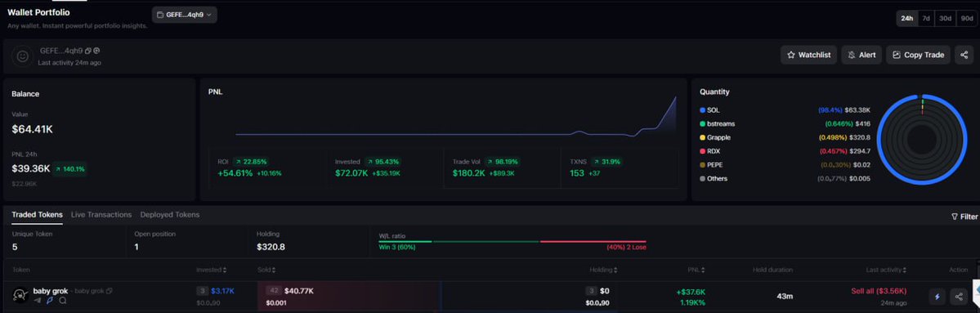Viewport: 980px width, 313px height.
Task: Click the 140.1% PNL change badge
Action: 69,168
